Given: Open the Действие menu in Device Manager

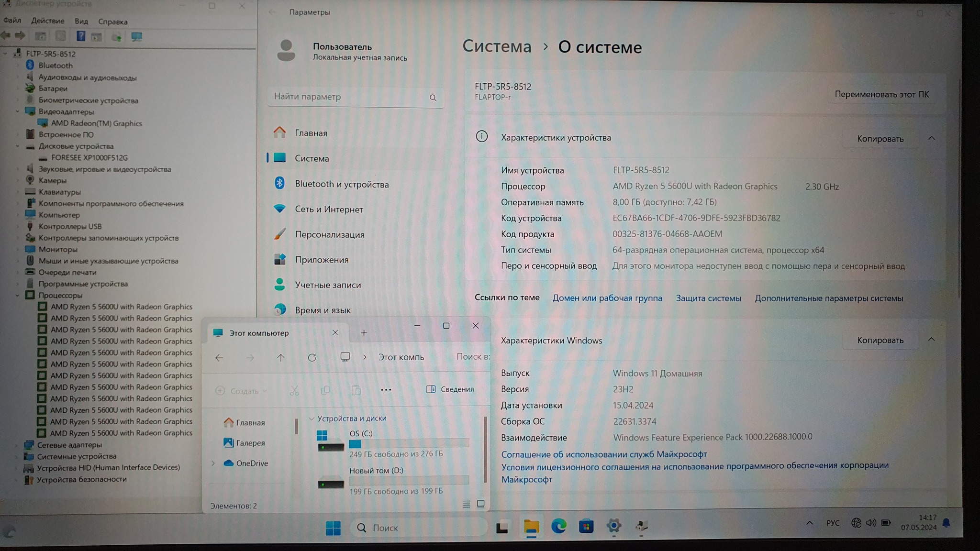Looking at the screenshot, I should coord(47,21).
